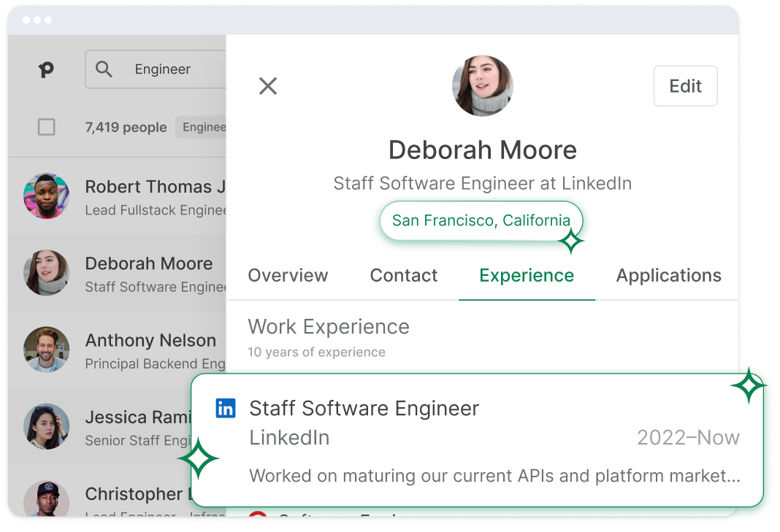Click Christopher's avatar with the cap
This screenshot has height=532, width=780.
click(x=46, y=498)
